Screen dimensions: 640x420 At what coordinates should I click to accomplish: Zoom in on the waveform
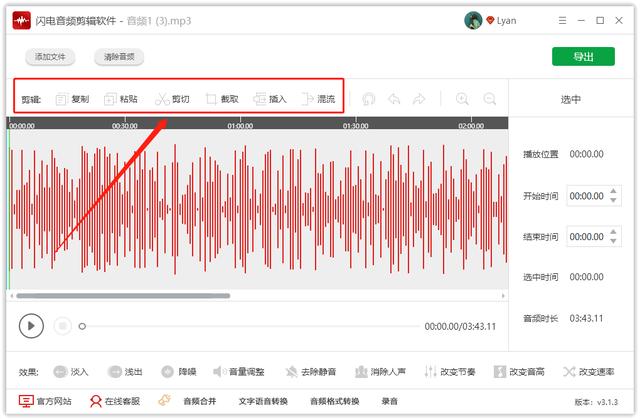(x=462, y=99)
